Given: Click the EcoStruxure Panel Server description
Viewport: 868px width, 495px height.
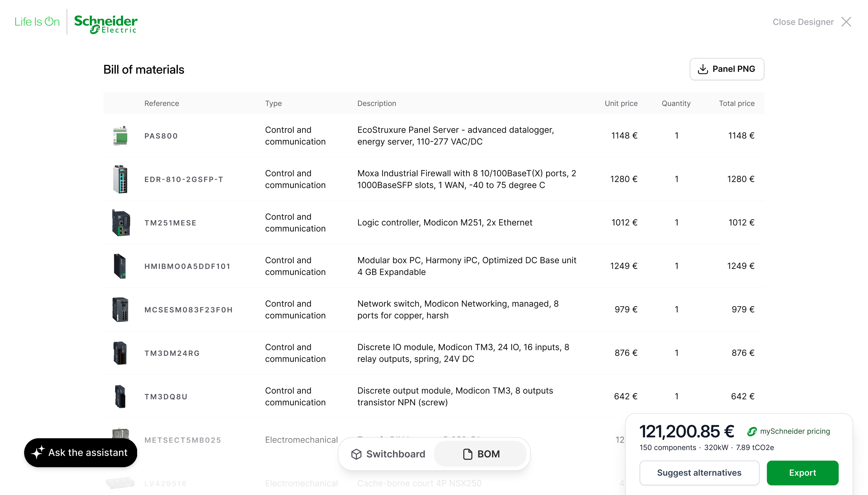Looking at the screenshot, I should [x=456, y=136].
